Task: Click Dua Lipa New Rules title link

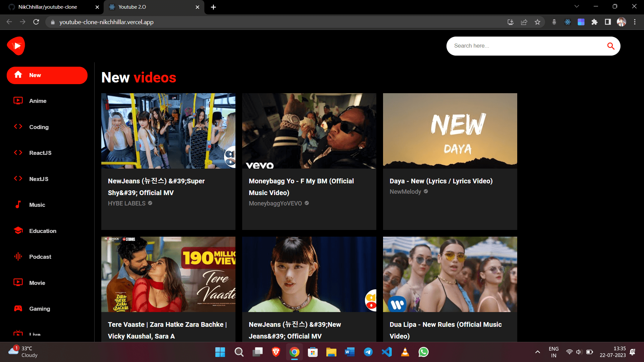Action: (446, 330)
